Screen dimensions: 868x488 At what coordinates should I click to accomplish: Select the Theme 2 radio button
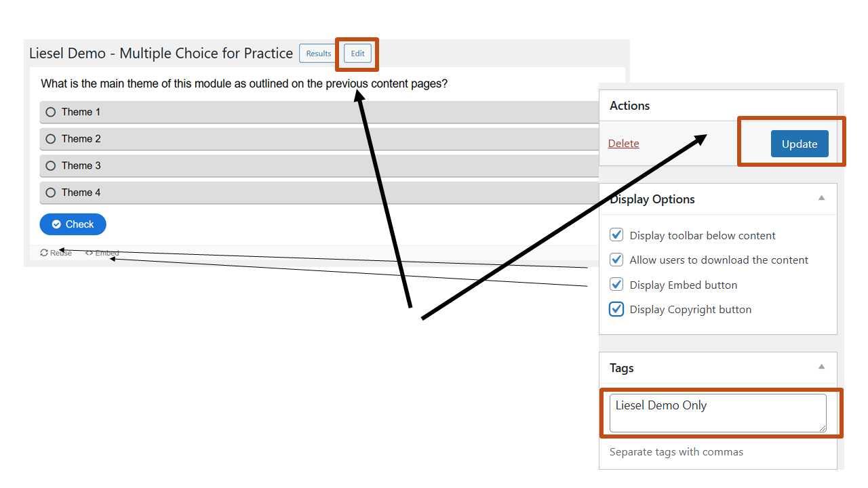coord(50,139)
